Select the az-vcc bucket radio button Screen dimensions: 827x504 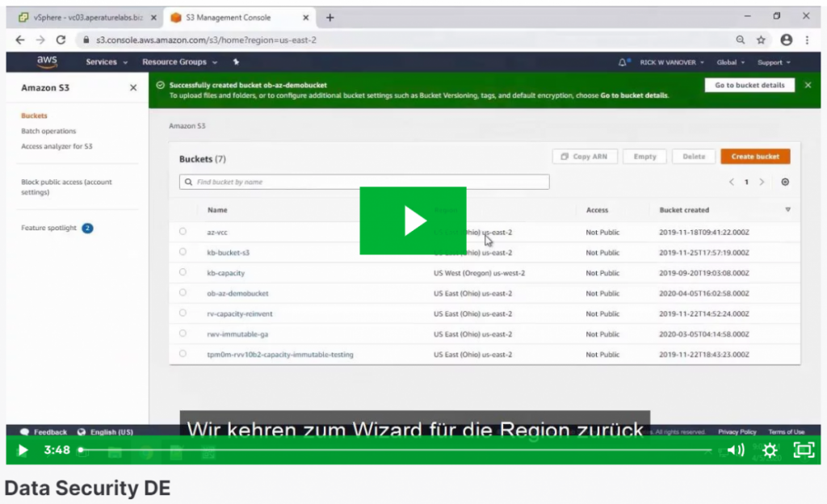183,232
